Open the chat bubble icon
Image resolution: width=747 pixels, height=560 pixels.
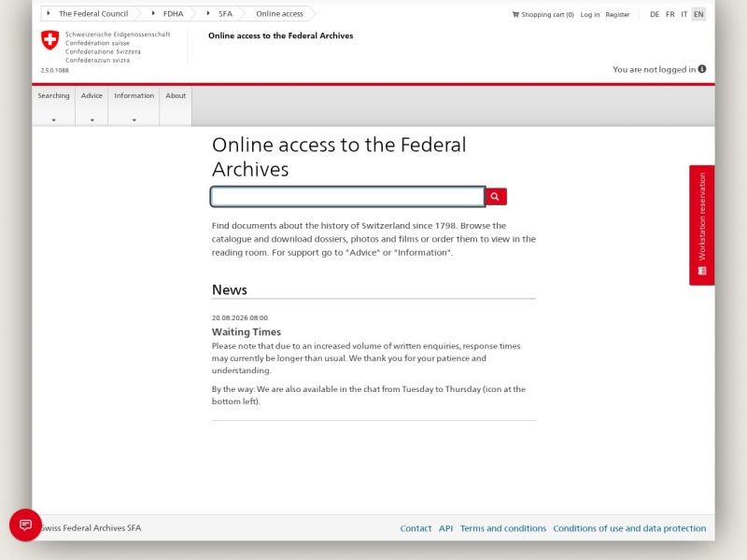pyautogui.click(x=25, y=525)
